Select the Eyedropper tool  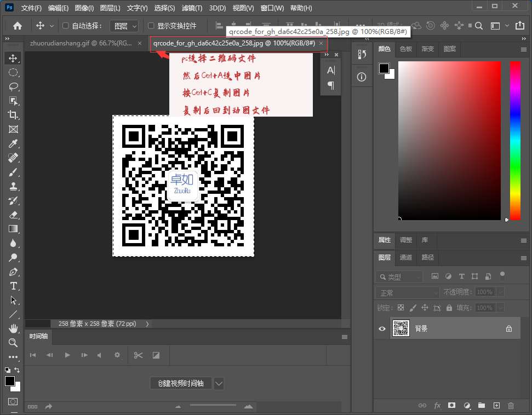point(13,143)
